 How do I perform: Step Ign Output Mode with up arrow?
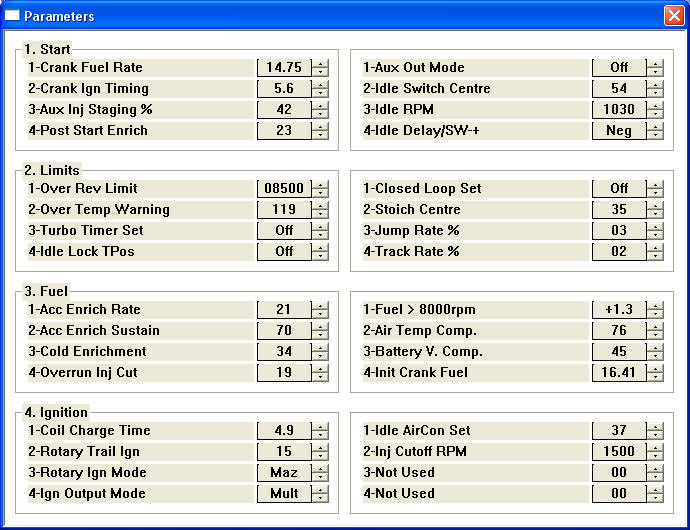pyautogui.click(x=320, y=490)
